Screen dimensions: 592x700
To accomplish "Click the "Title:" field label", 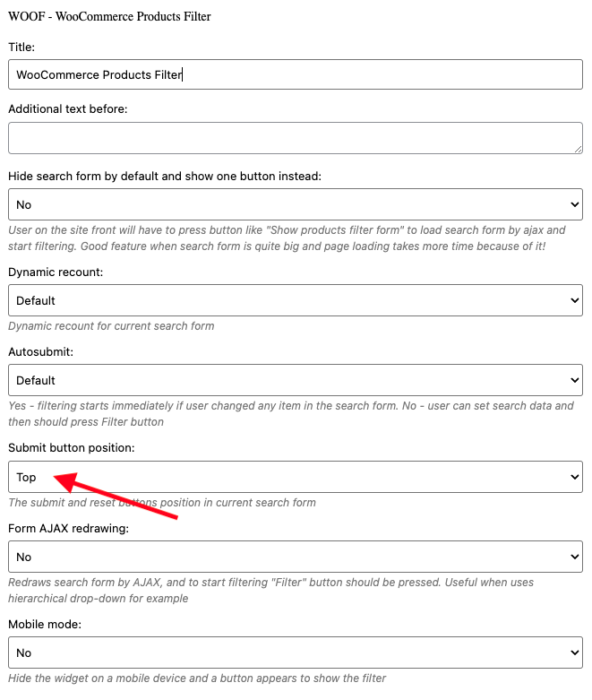I will click(21, 47).
